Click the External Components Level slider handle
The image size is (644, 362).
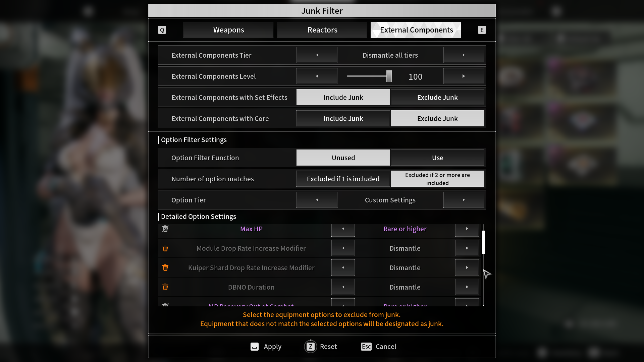pyautogui.click(x=389, y=76)
